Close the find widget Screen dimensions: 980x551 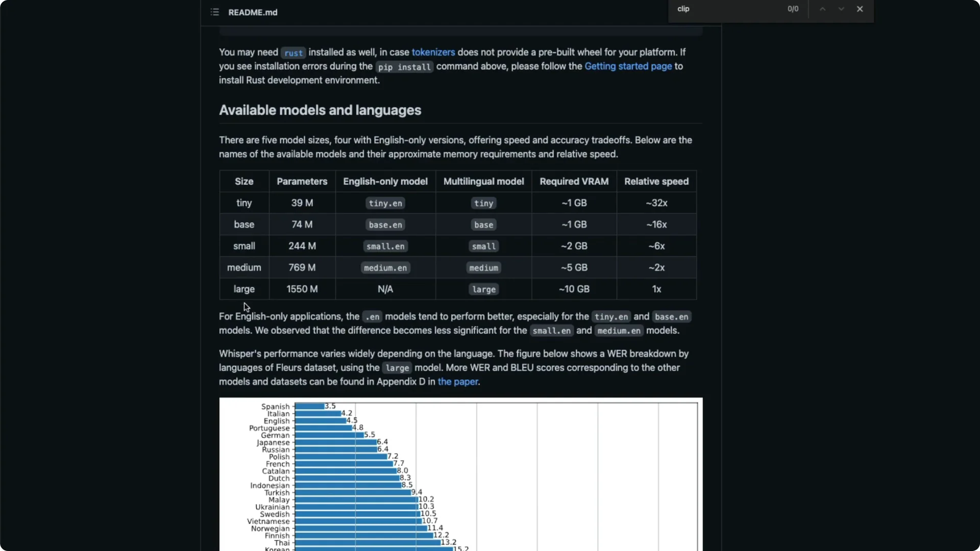[x=861, y=9]
